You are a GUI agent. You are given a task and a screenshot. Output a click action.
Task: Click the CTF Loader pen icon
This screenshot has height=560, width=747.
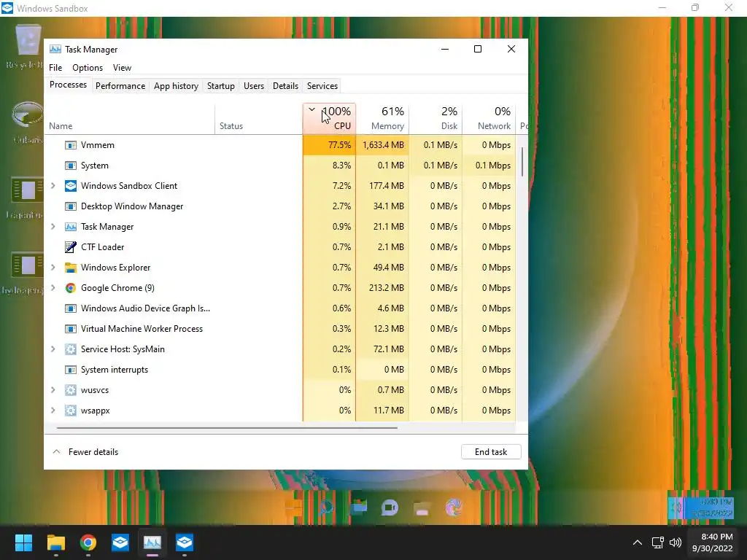(71, 247)
